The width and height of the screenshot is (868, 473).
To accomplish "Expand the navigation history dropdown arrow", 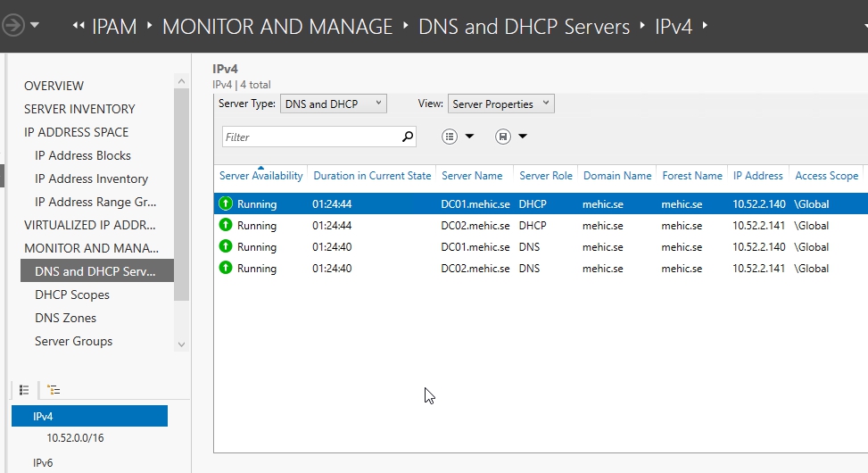I will pos(35,25).
